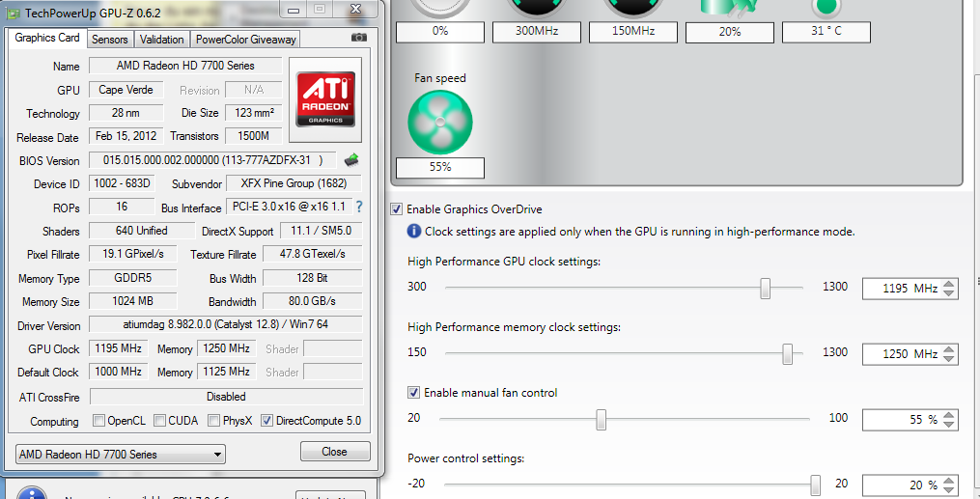Click the Bandwidth value 80.0 GB/s
The width and height of the screenshot is (980, 499).
[x=312, y=301]
